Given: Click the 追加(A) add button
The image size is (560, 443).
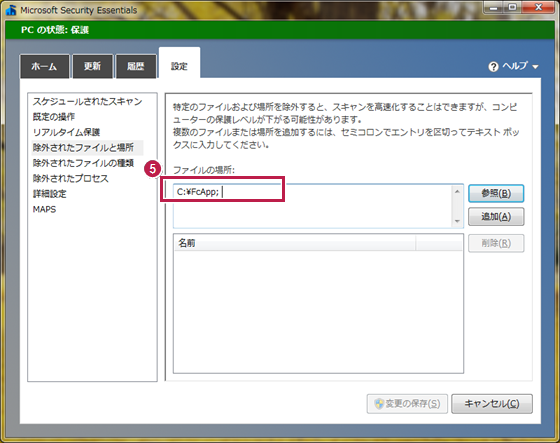Looking at the screenshot, I should click(496, 216).
